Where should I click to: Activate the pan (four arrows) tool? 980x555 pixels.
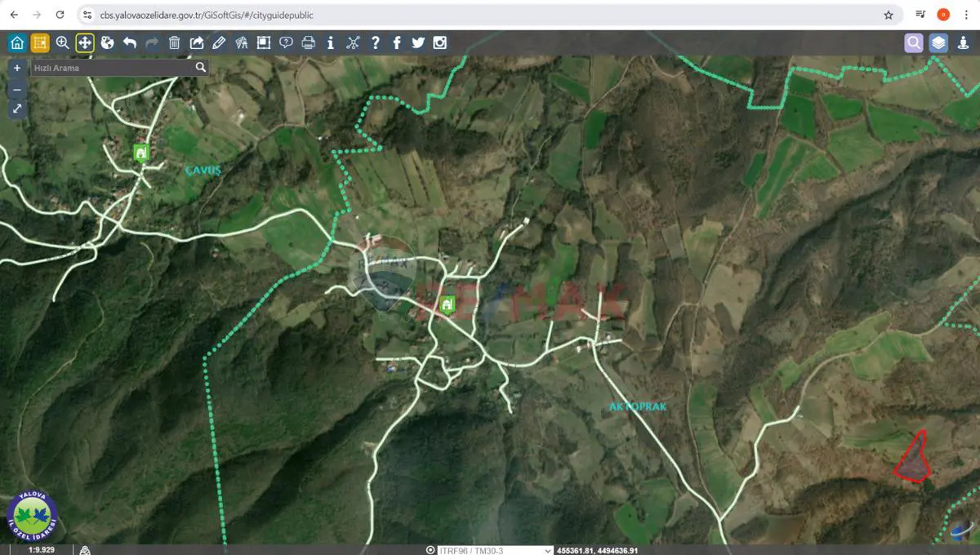coord(85,42)
